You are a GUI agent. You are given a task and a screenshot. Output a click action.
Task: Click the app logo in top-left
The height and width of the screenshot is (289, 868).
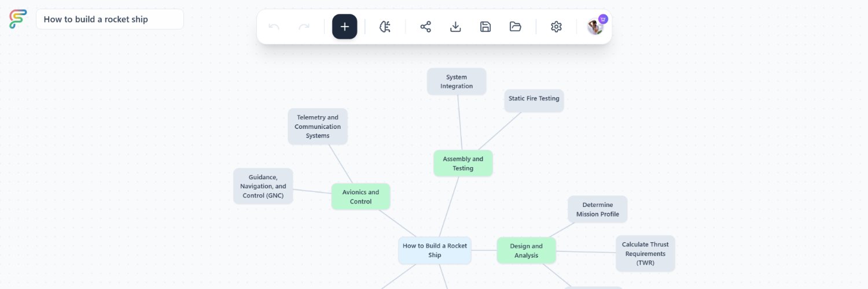(18, 19)
